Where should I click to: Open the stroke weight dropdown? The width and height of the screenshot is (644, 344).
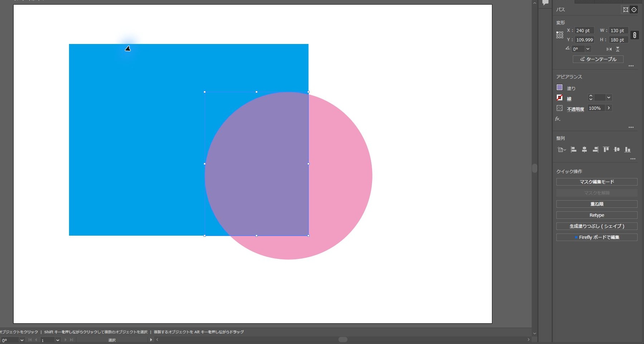609,97
